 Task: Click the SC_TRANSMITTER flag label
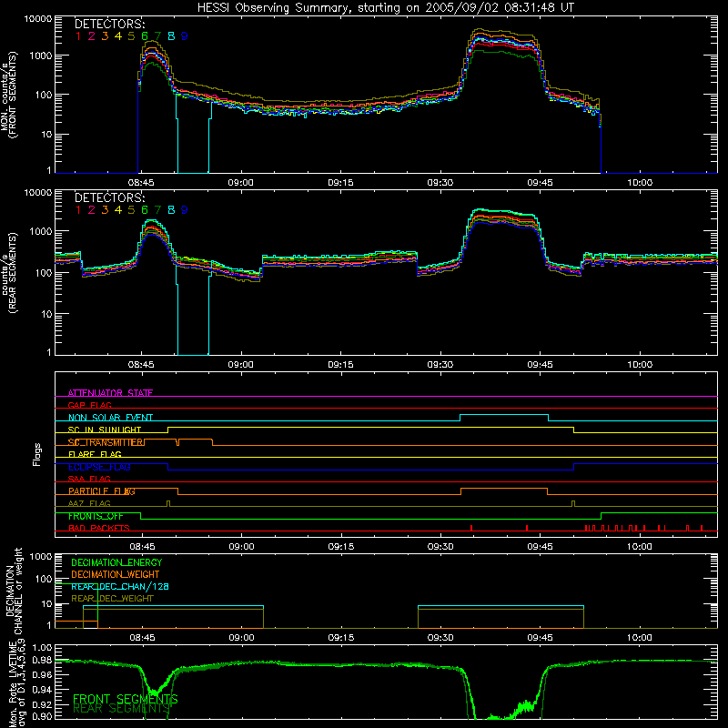pyautogui.click(x=106, y=442)
